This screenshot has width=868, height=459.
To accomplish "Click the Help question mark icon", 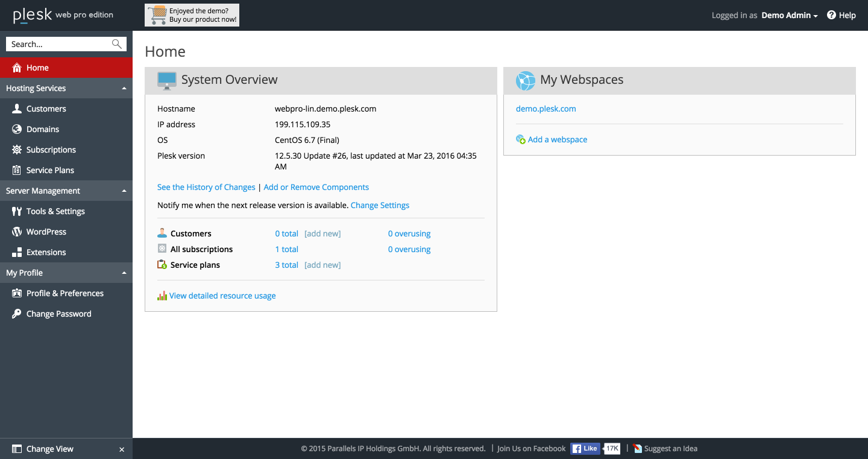I will (831, 15).
